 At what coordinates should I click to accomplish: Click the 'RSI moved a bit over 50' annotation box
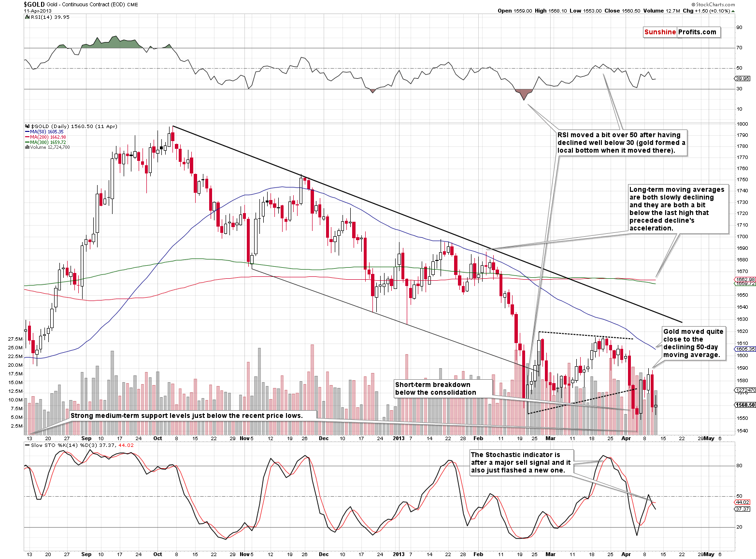click(x=621, y=143)
